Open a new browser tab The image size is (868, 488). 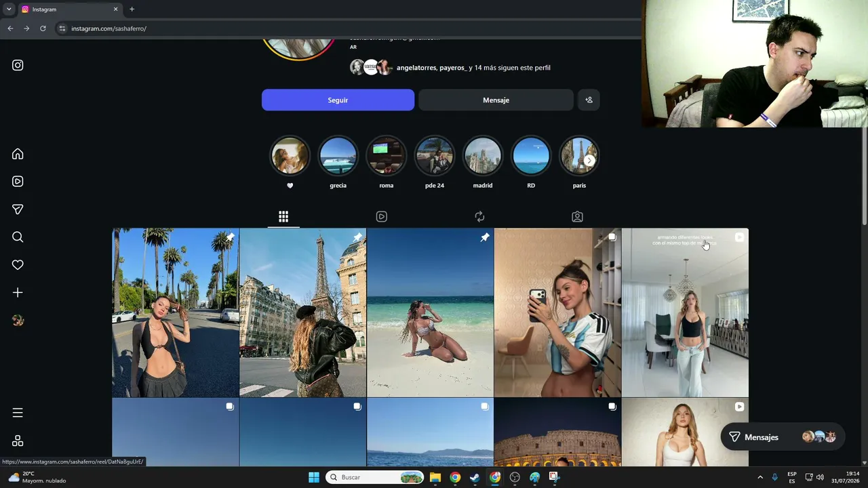click(132, 9)
